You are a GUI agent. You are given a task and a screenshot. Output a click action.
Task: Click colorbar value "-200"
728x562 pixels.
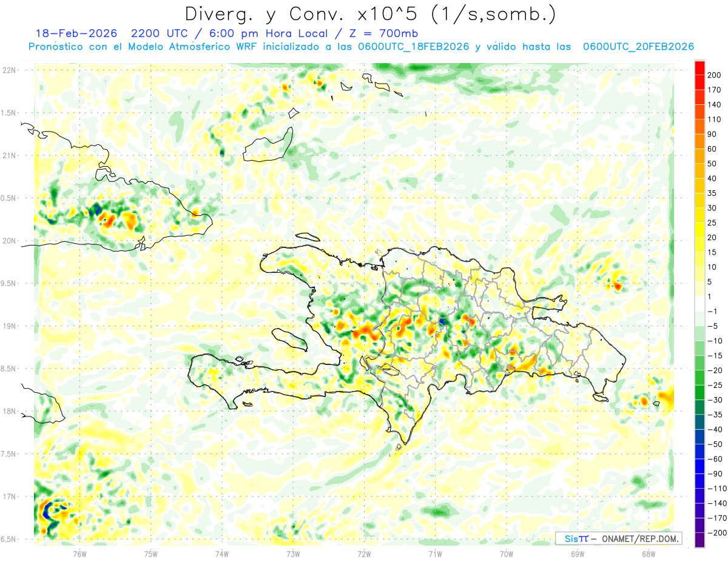pyautogui.click(x=716, y=533)
